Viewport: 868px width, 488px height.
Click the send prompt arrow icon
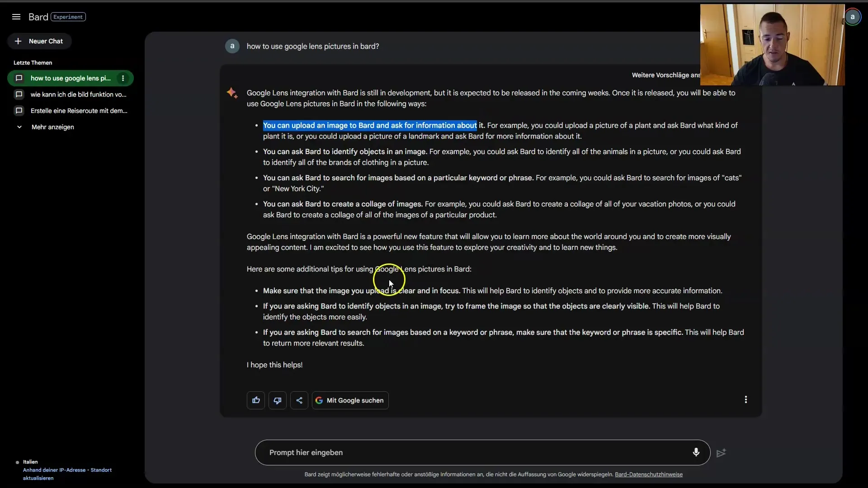(x=722, y=453)
